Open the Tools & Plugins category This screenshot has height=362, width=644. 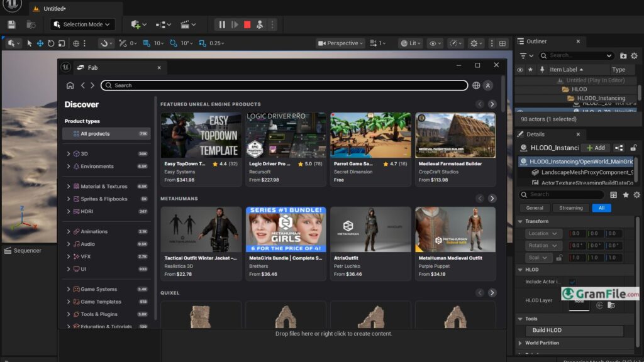99,314
